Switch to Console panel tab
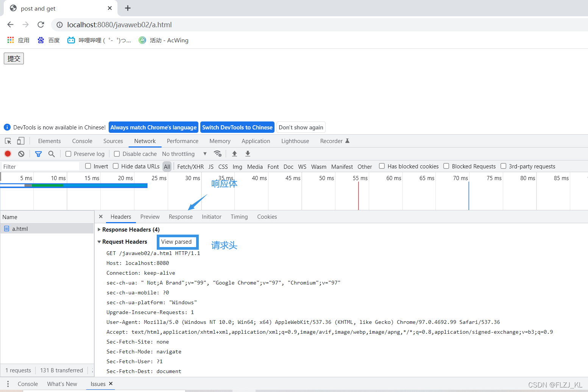 tap(82, 141)
